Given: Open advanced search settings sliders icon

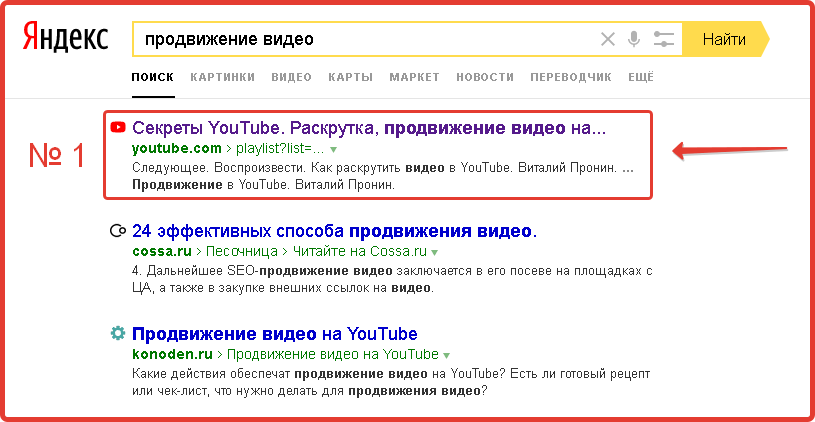Looking at the screenshot, I should click(x=663, y=39).
